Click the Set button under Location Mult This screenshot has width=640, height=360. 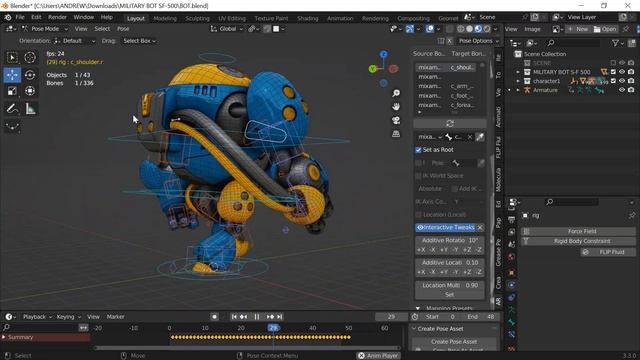(449, 295)
